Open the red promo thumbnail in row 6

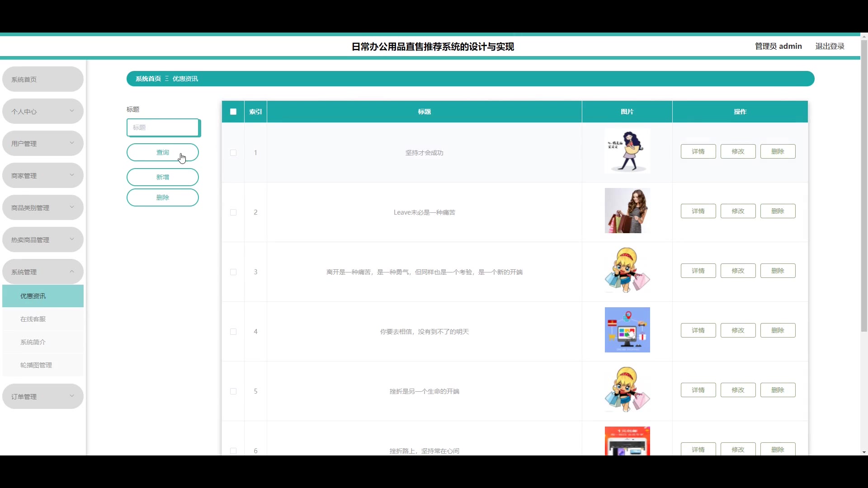pos(627,441)
